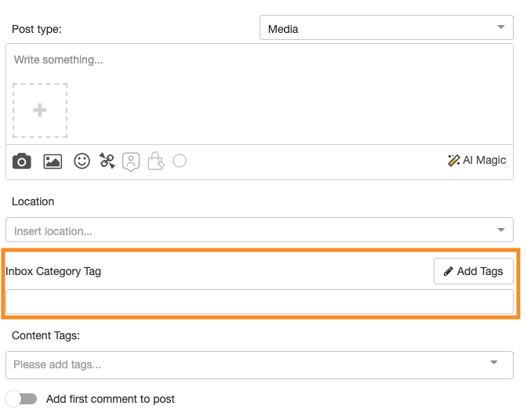Click the 'Add first comment to post' label
527x420 pixels.
[111, 399]
